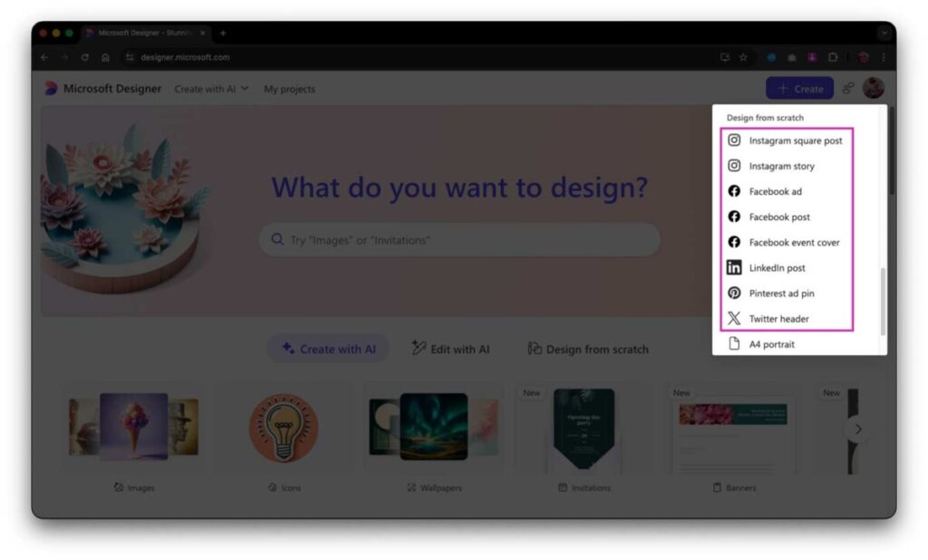
Task: Switch to the Edit with AI tab
Action: [450, 348]
